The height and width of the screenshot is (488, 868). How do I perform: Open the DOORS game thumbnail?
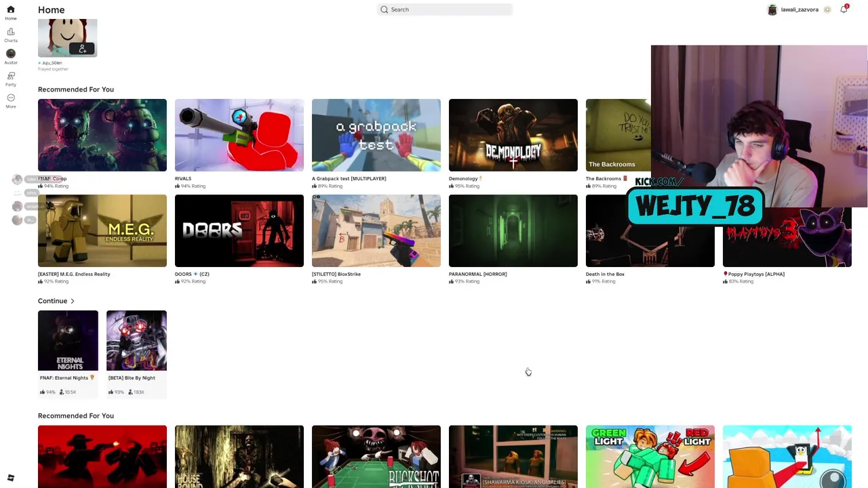pos(239,230)
